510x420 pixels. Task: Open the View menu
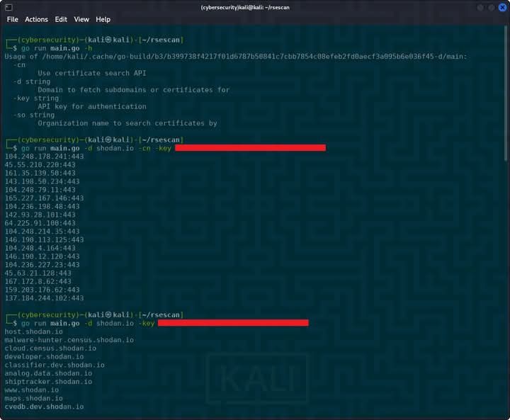click(x=81, y=20)
